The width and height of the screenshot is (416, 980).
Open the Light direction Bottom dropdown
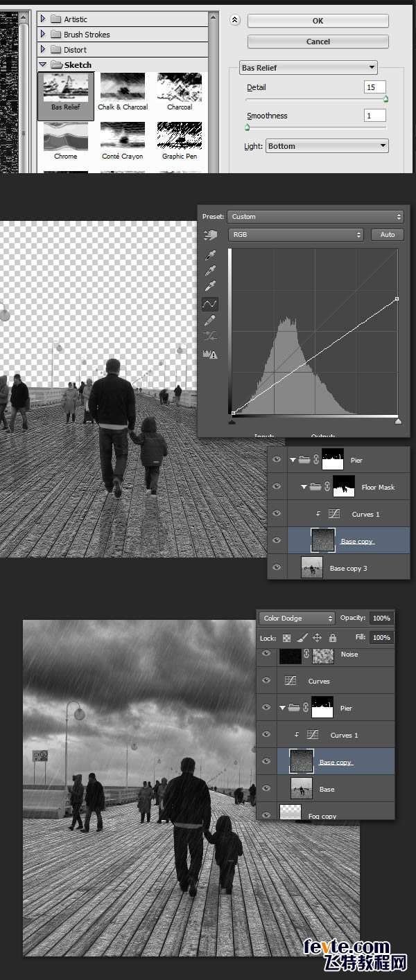pos(327,146)
